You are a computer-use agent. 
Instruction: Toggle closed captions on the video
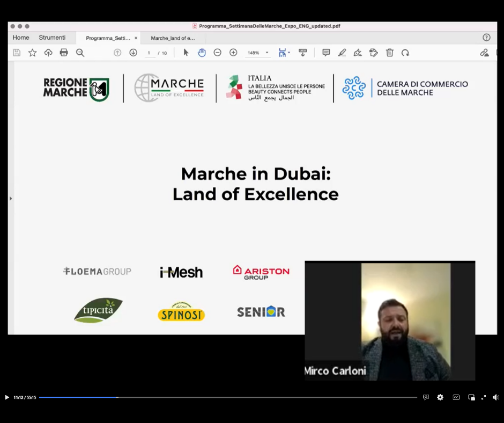(456, 397)
